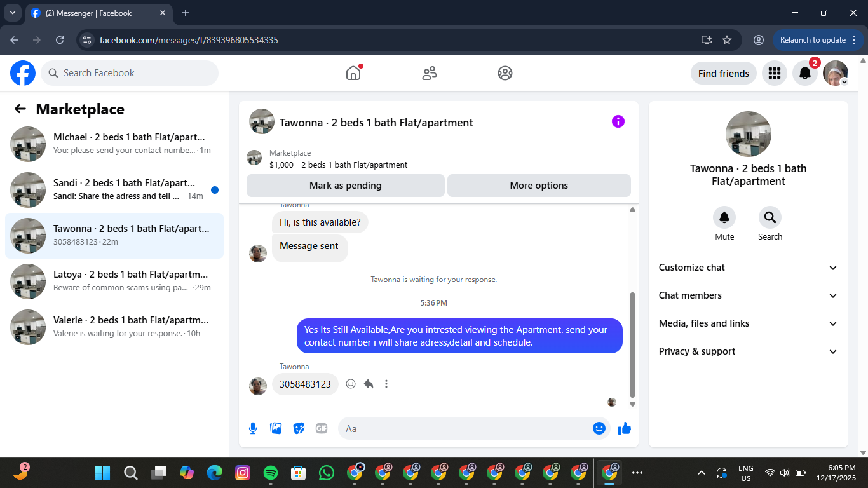Open the Valerie conversation

(x=114, y=327)
